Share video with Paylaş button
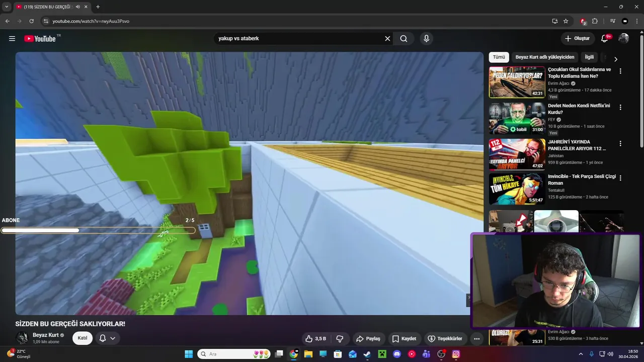 pyautogui.click(x=368, y=338)
